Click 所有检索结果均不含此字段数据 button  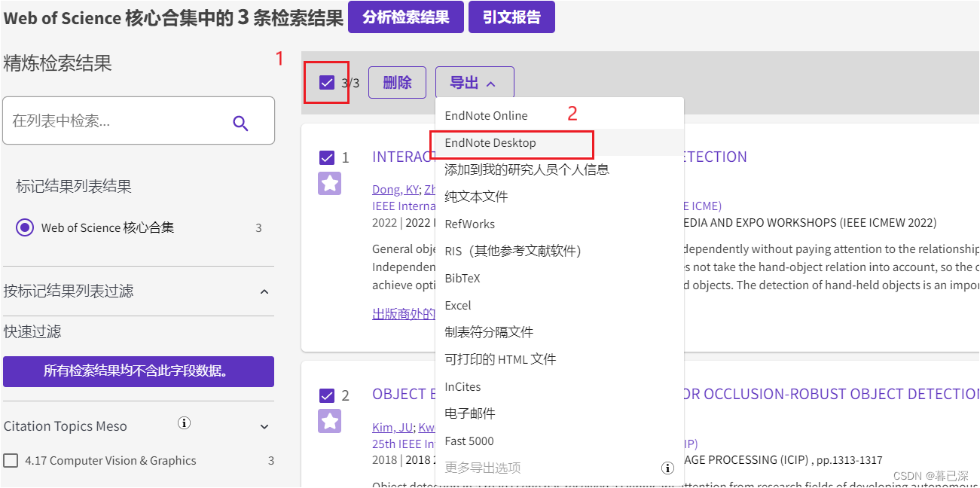pos(139,371)
